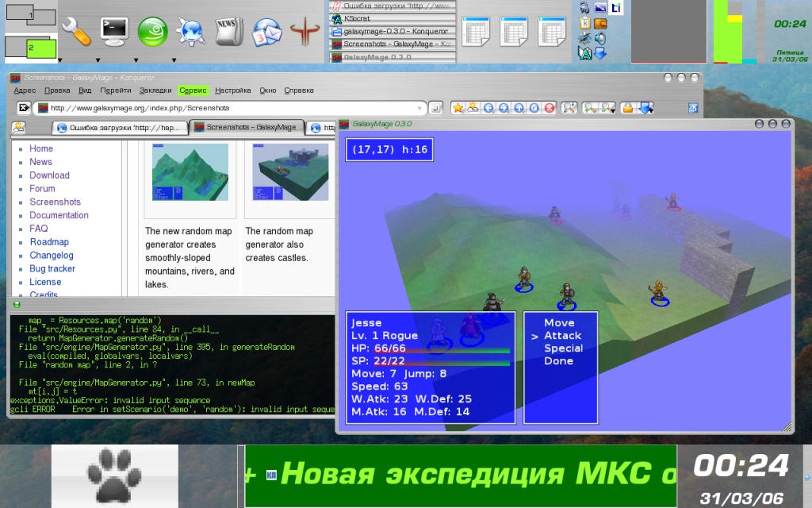Open the dropdown arrow below the terminal launcher
The height and width of the screenshot is (508, 812).
pyautogui.click(x=98, y=60)
